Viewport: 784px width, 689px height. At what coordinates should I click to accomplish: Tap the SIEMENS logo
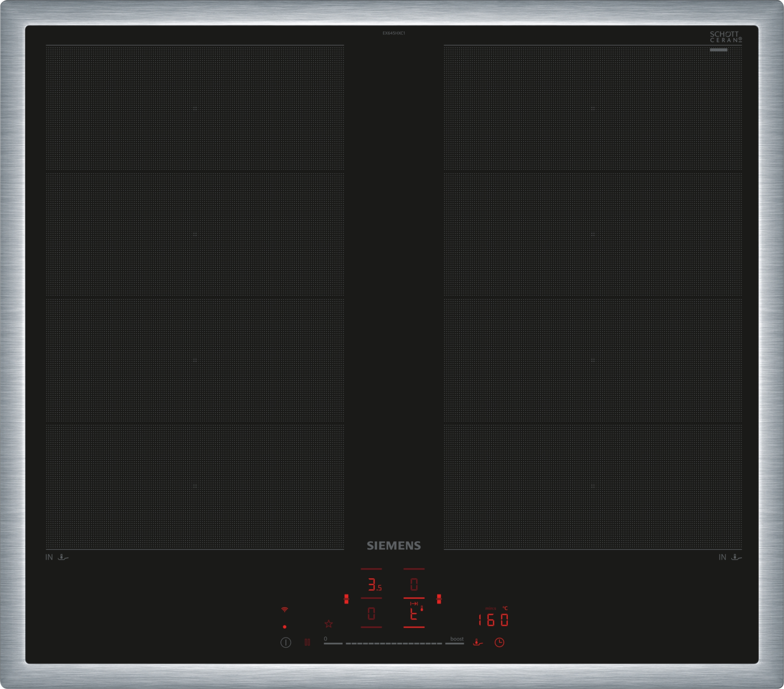pyautogui.click(x=393, y=546)
